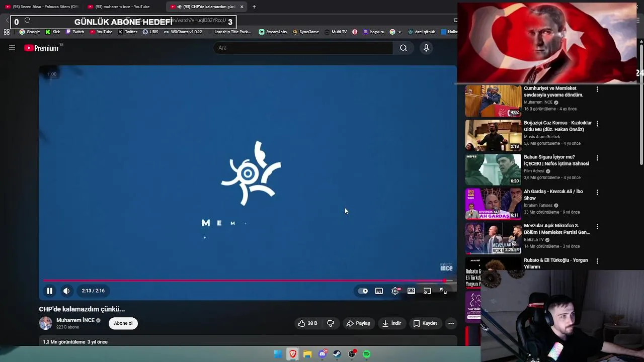Image resolution: width=644 pixels, height=362 pixels.
Task: Open the Muharrem İNCE channel name link
Action: click(x=75, y=320)
